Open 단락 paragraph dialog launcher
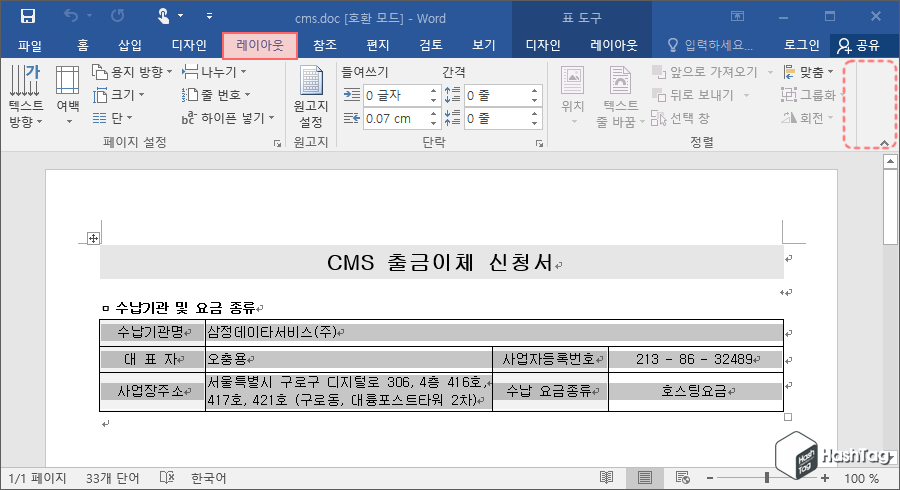Viewport: 900px width, 490px height. [540, 143]
